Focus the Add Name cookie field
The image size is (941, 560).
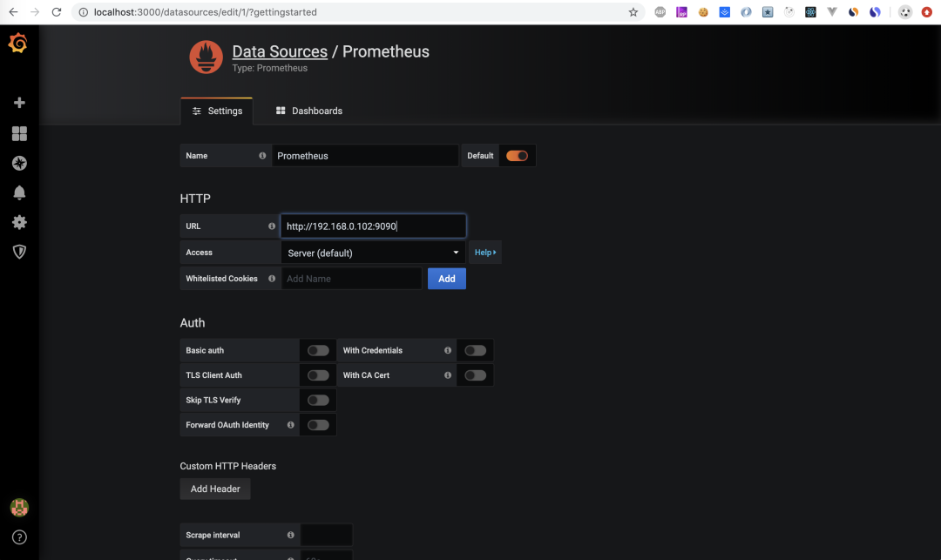coord(352,278)
